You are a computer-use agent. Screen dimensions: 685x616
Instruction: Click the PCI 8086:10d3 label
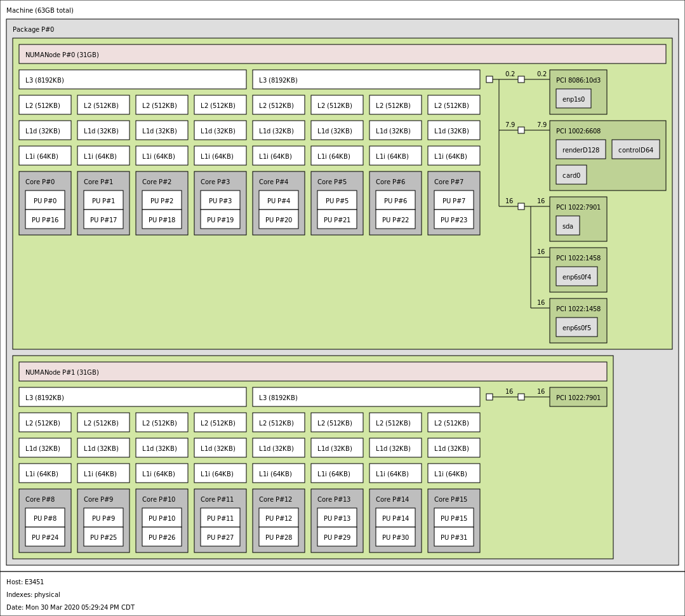point(578,80)
